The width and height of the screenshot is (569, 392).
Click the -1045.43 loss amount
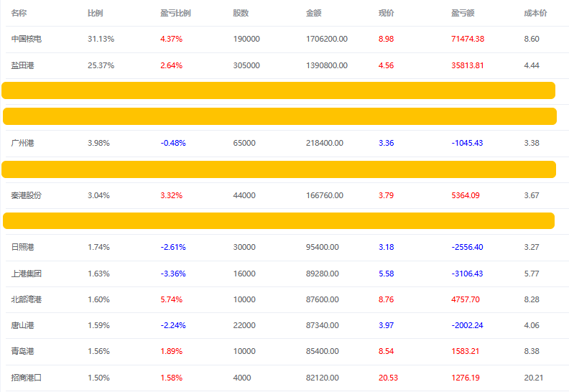pos(467,143)
